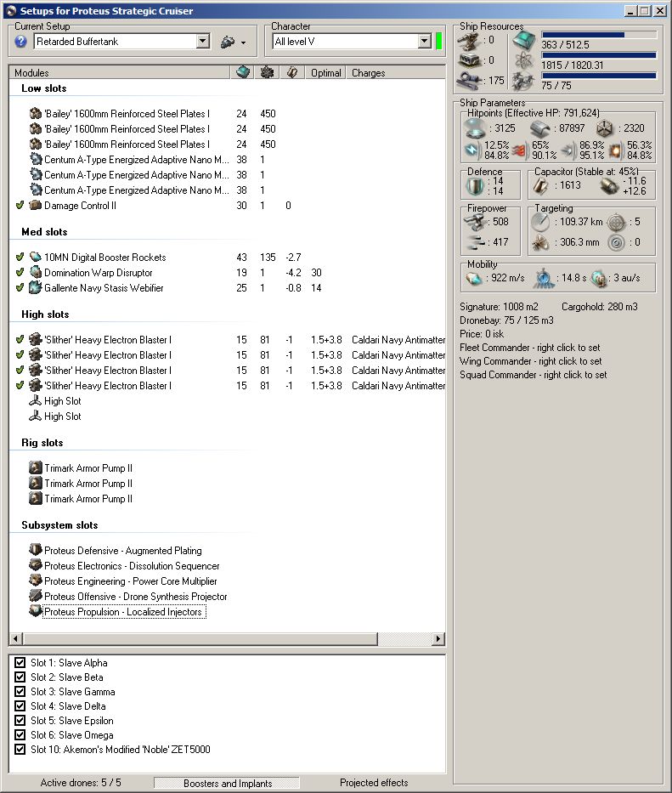Click the Signature: 1008 m2 text
Screen dimensions: 672x793
499,307
